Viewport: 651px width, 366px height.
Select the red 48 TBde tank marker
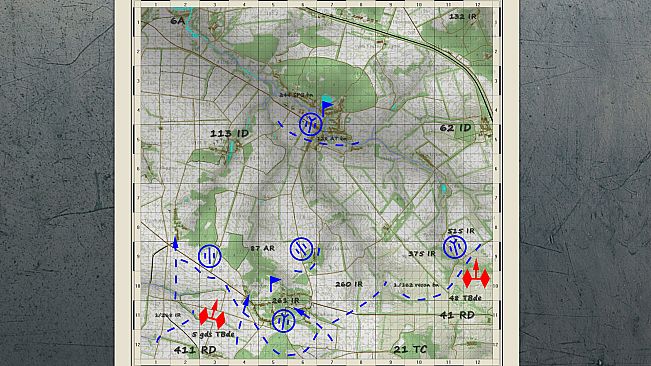pyautogui.click(x=476, y=274)
